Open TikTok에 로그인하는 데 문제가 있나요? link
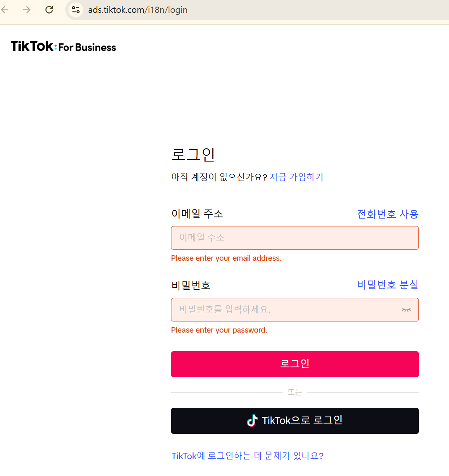Screen dimensions: 449x476 [x=247, y=456]
